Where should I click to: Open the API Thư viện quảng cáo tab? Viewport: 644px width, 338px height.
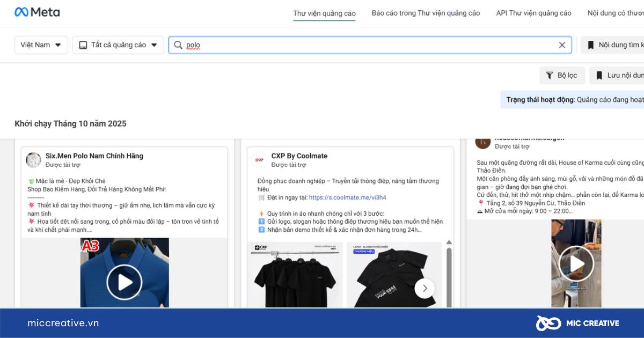pyautogui.click(x=533, y=13)
